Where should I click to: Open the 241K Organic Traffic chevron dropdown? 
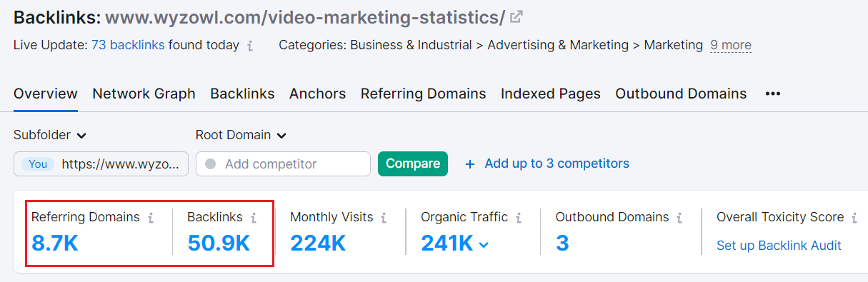484,245
